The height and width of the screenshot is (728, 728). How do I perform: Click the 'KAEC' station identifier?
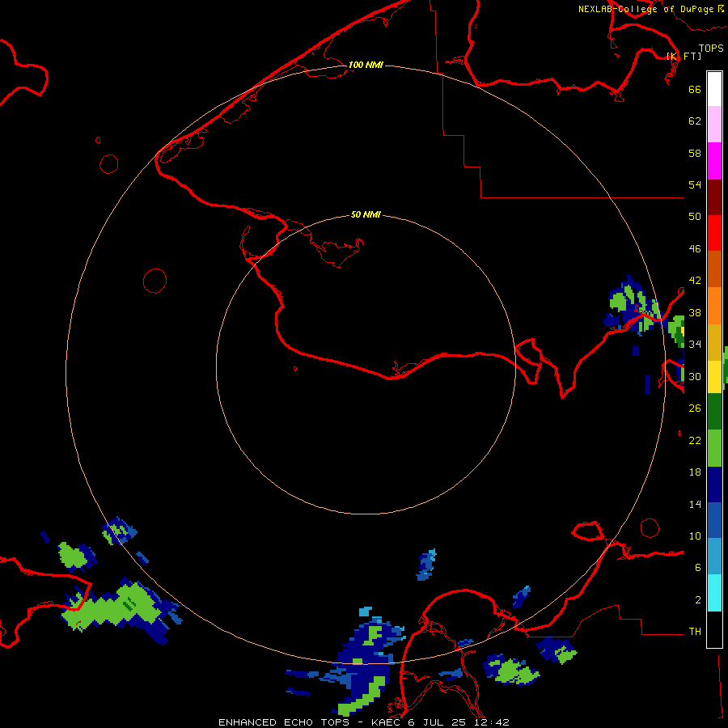coord(387,722)
